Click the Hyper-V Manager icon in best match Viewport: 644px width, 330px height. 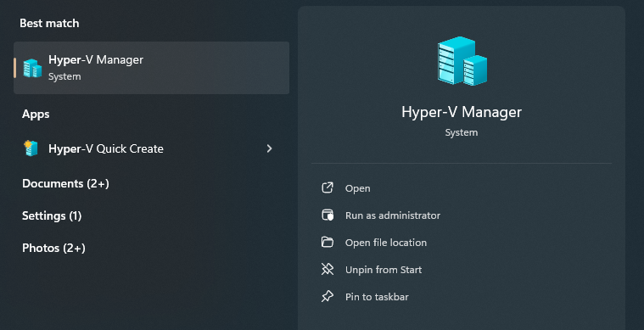pyautogui.click(x=32, y=68)
